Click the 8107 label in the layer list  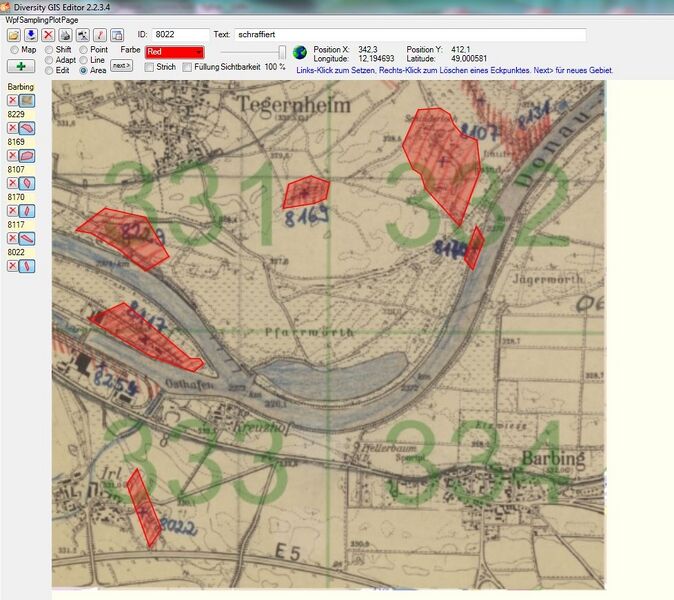pyautogui.click(x=16, y=169)
